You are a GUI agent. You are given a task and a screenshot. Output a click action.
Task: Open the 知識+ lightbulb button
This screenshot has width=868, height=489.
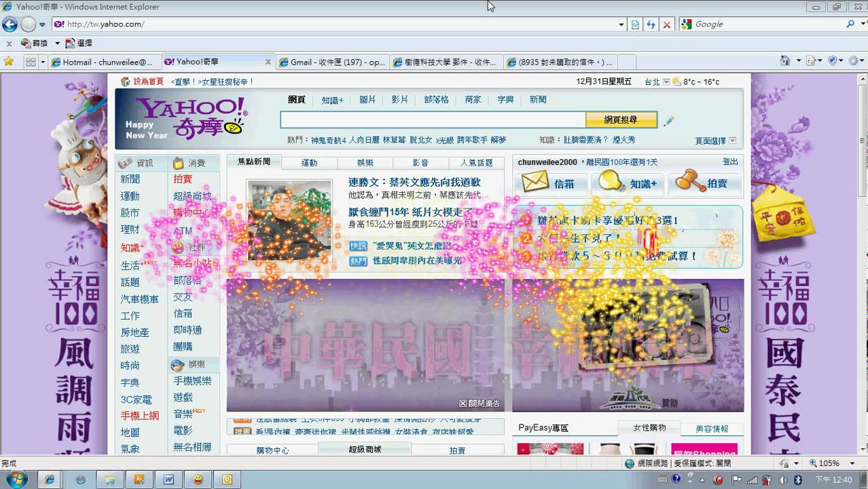(627, 183)
